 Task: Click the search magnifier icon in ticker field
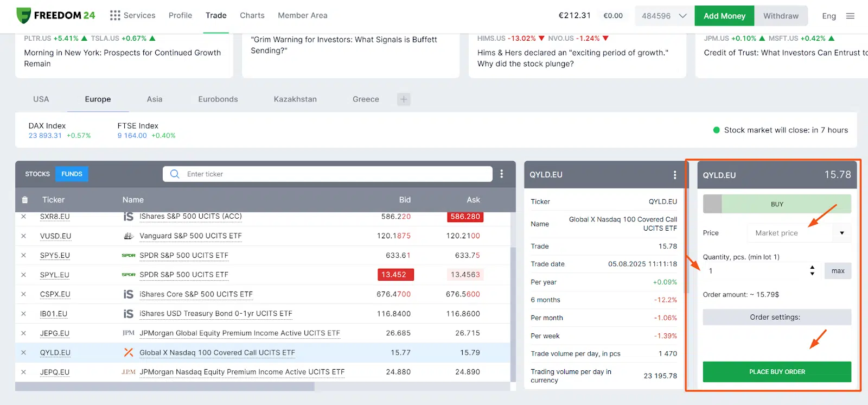[x=175, y=174]
